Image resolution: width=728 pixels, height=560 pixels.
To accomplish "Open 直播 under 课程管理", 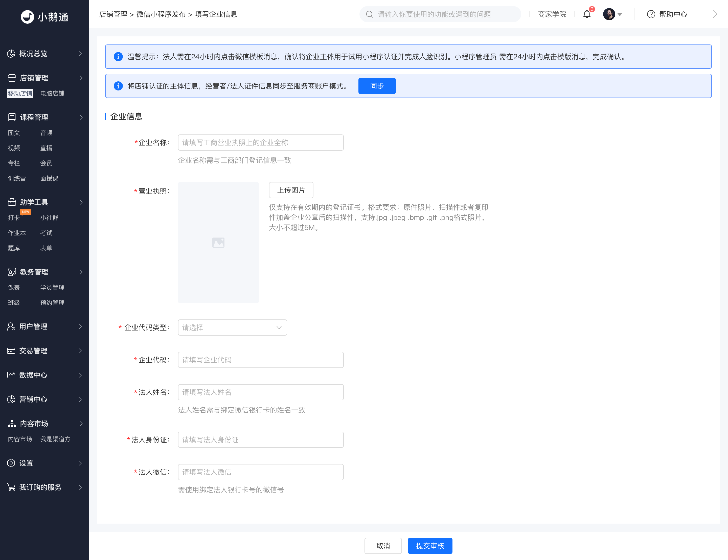I will pos(46,148).
